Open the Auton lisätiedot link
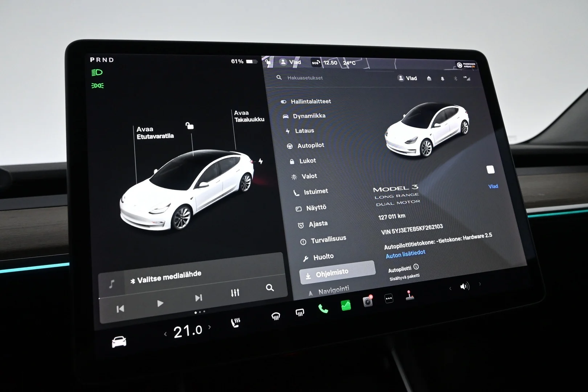Viewport: 588px width, 392px height. point(405,254)
